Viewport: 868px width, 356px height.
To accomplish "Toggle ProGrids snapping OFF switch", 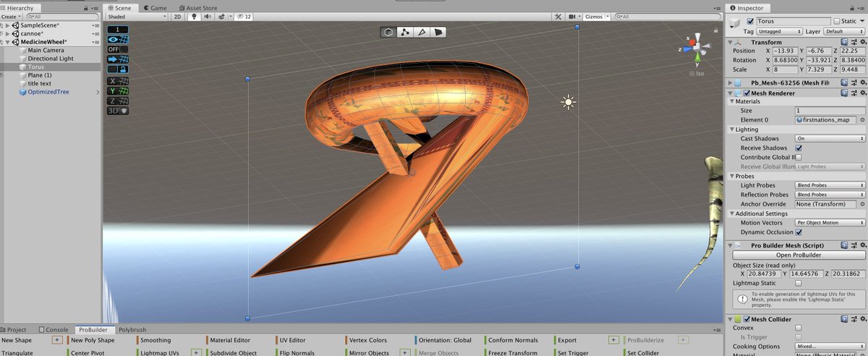I will [118, 49].
